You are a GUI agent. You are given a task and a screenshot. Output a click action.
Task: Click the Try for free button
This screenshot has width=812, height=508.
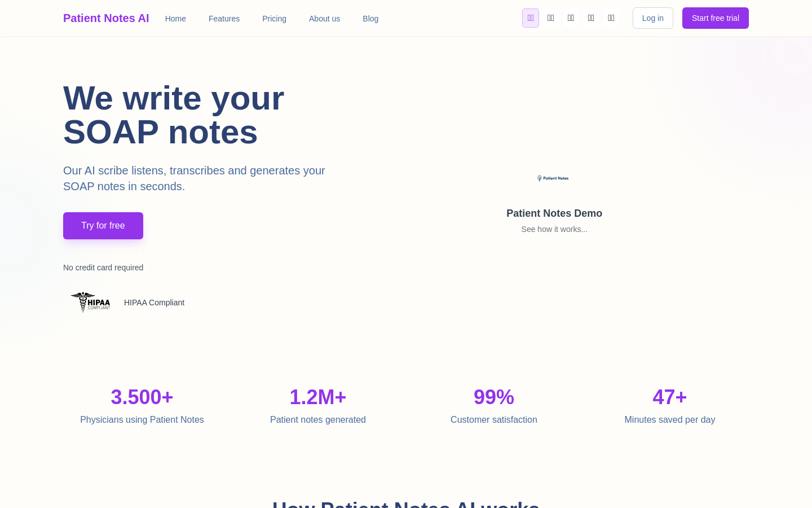[x=103, y=226]
